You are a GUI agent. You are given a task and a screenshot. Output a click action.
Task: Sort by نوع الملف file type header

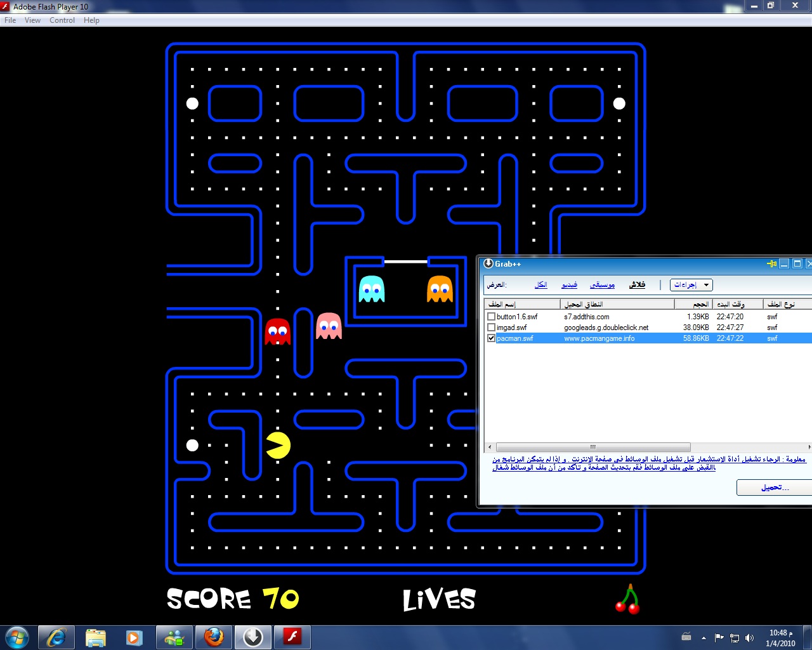click(x=787, y=304)
